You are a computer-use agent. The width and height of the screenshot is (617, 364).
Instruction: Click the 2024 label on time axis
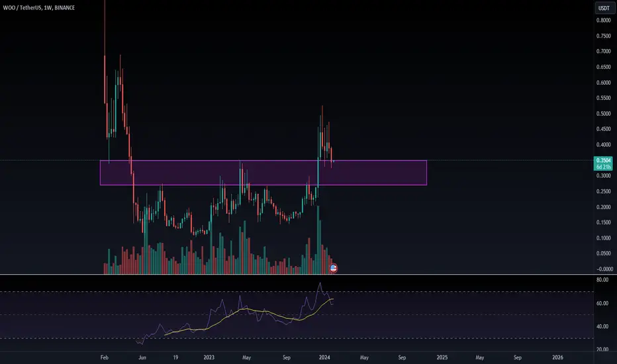324,357
